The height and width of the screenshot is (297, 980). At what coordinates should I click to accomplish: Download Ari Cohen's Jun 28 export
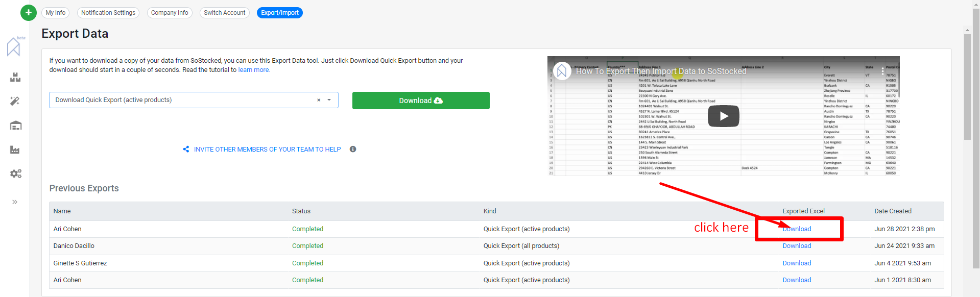(797, 229)
